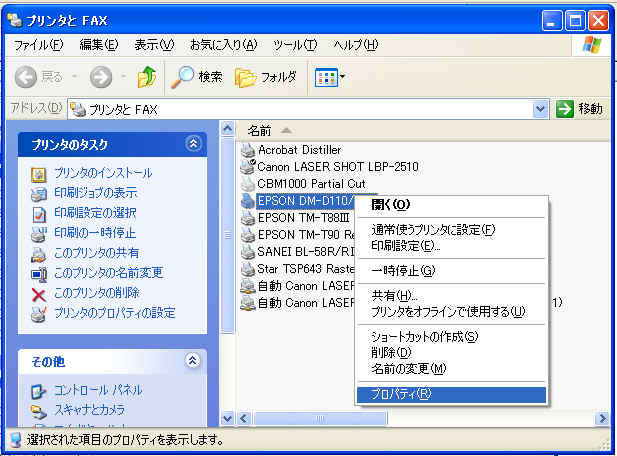Select CBM1000 Partial Cut printer
Screen dimensions: 617x456
click(x=311, y=184)
